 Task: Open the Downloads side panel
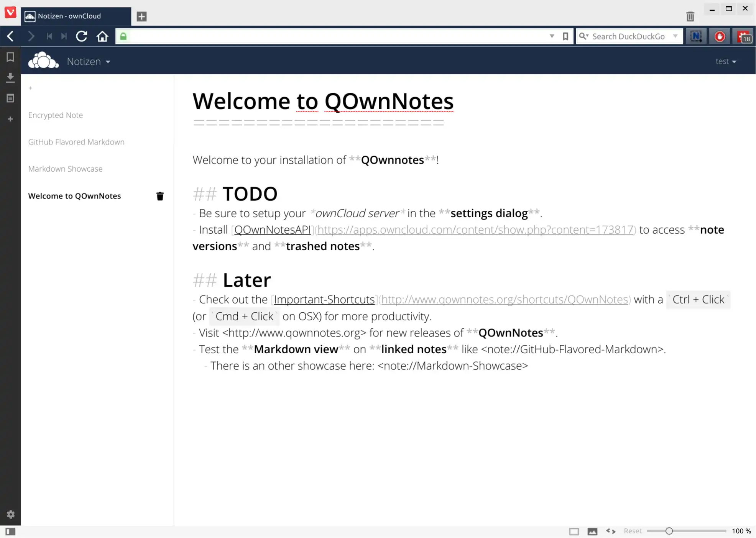point(10,78)
